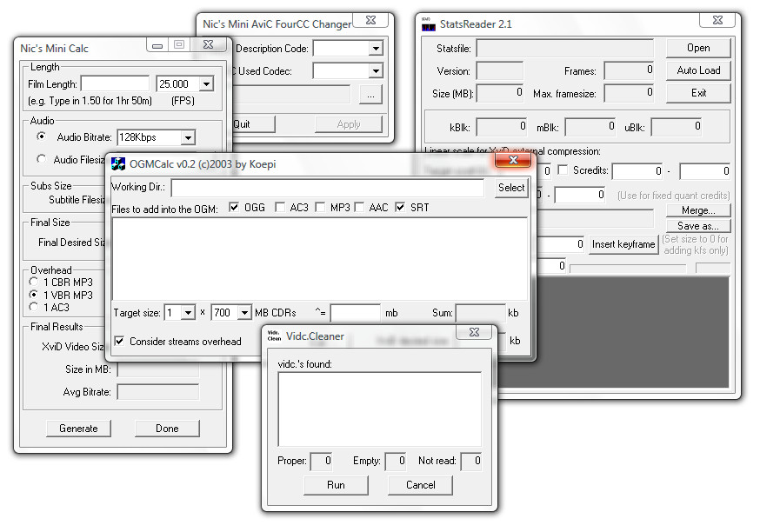
Task: Click the Frames field in StatsReader
Action: pyautogui.click(x=629, y=70)
